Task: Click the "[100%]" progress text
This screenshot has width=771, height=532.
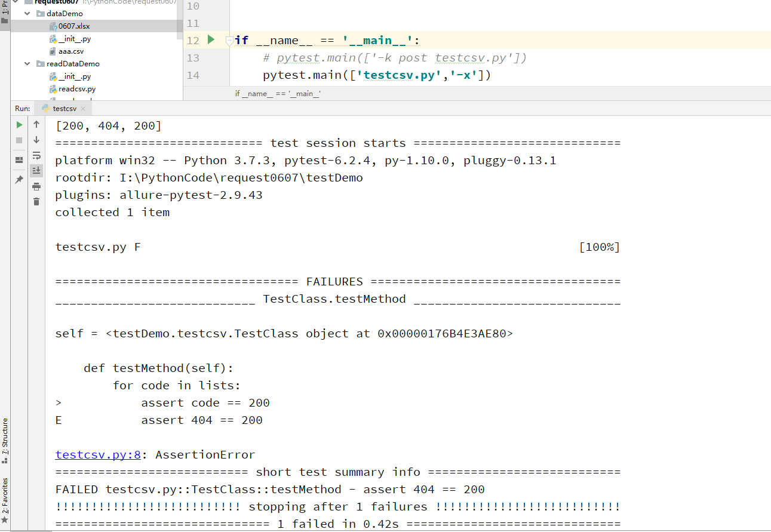Action: [x=600, y=247]
